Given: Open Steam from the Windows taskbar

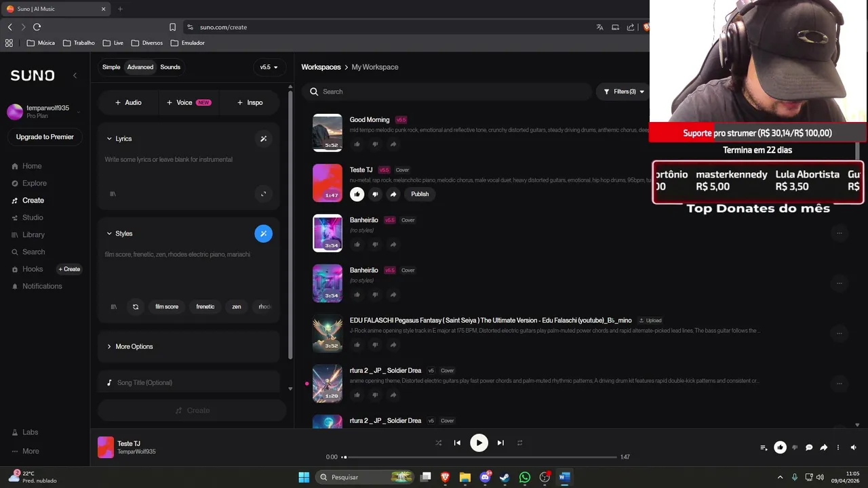Looking at the screenshot, I should 505,477.
